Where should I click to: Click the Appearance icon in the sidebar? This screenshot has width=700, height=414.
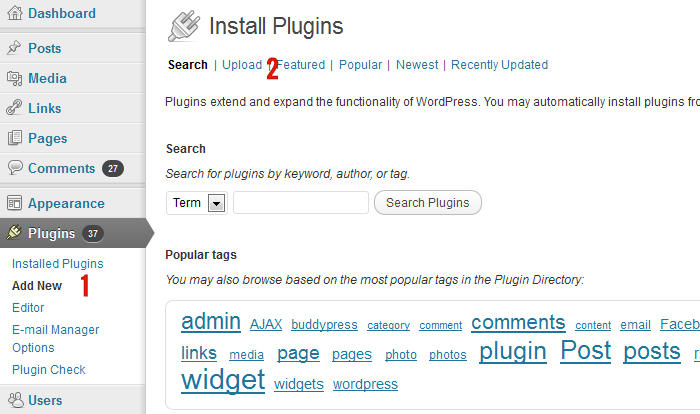14,203
